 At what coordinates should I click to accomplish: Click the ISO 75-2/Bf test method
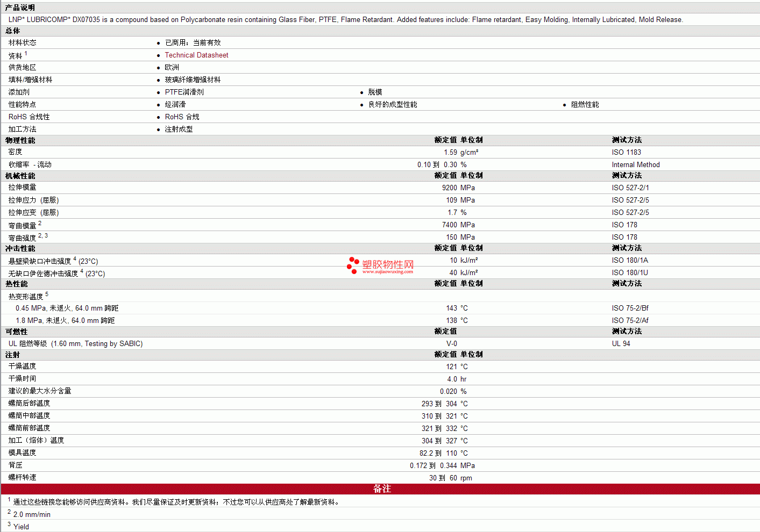point(630,308)
